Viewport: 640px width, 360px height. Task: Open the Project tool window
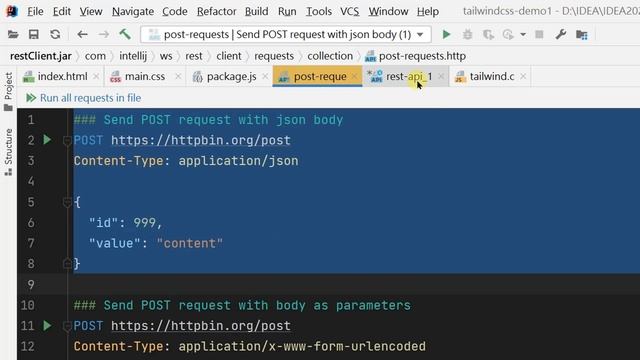8,91
